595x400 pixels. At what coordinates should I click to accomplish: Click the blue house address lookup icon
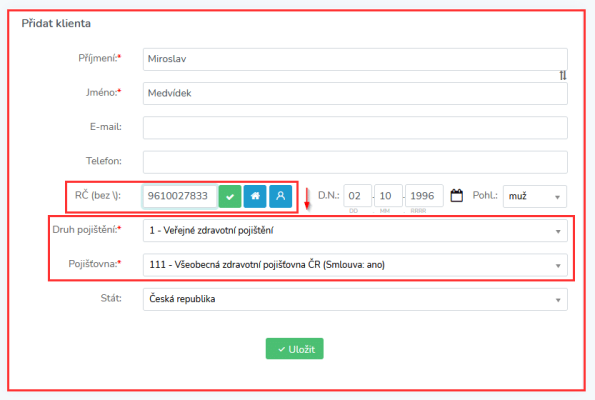tap(255, 196)
